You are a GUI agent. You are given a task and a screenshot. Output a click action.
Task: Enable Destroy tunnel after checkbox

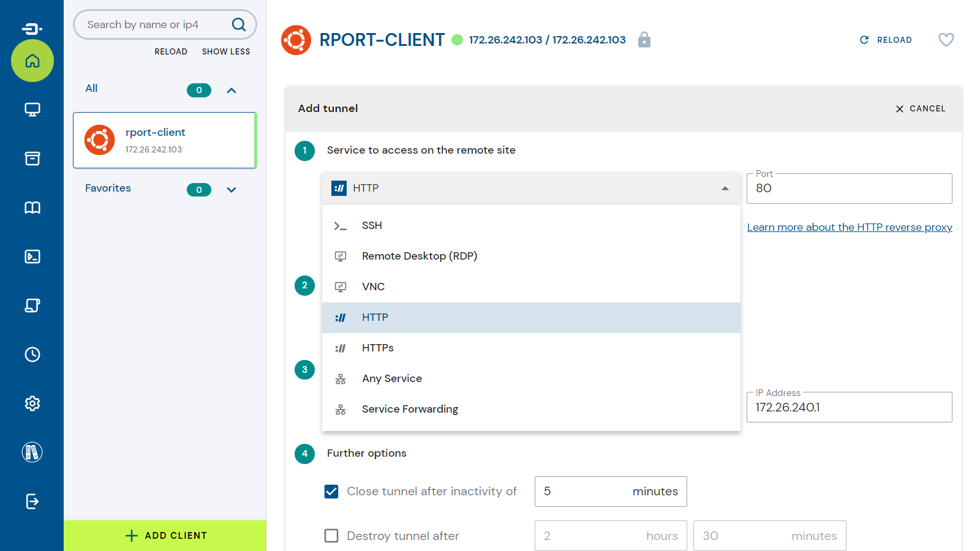tap(331, 536)
